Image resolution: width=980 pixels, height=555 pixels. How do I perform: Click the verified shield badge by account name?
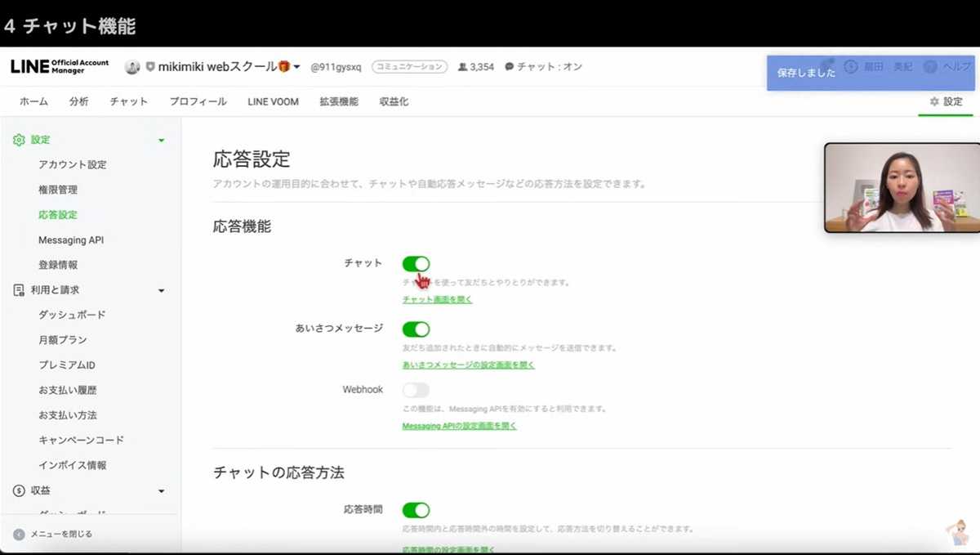(150, 67)
